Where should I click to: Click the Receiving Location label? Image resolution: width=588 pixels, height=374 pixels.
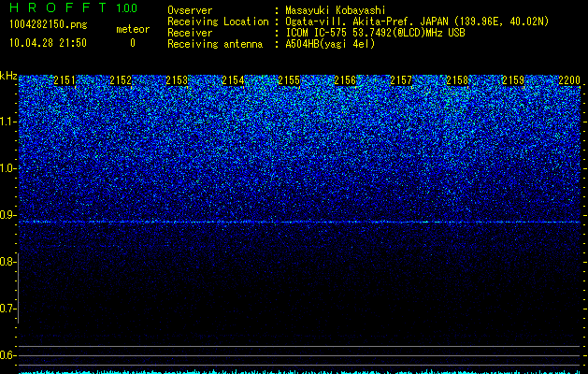click(x=218, y=22)
